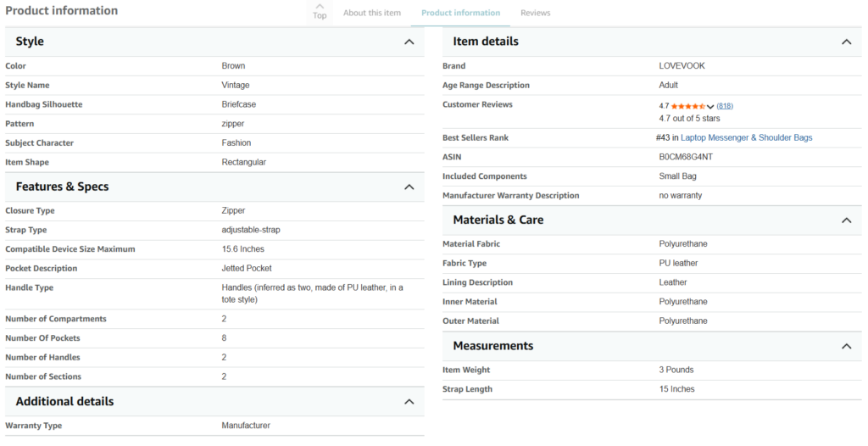Click the Number of Sections label
The image size is (868, 446).
tap(43, 376)
